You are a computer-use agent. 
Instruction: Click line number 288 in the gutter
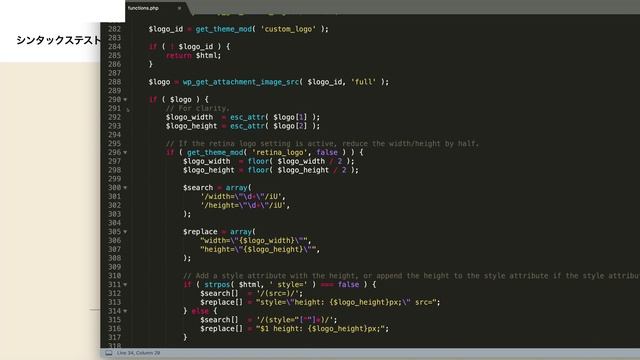[x=115, y=82]
